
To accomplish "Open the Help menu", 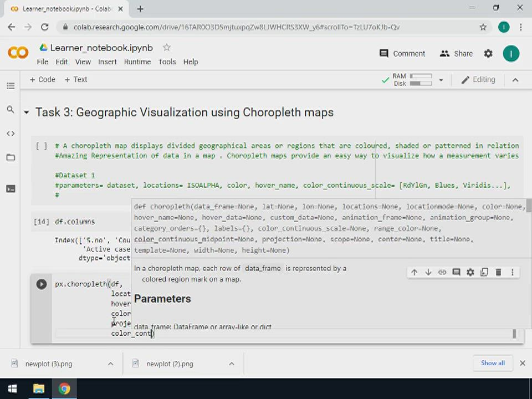I will tap(191, 62).
